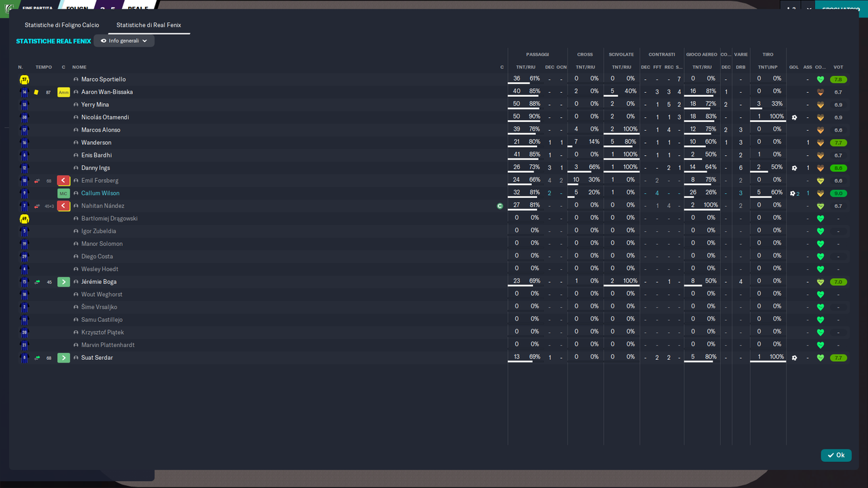Click Jérémie Boga's 7.0 rating badge
Screen dimensions: 868x488
pos(838,282)
